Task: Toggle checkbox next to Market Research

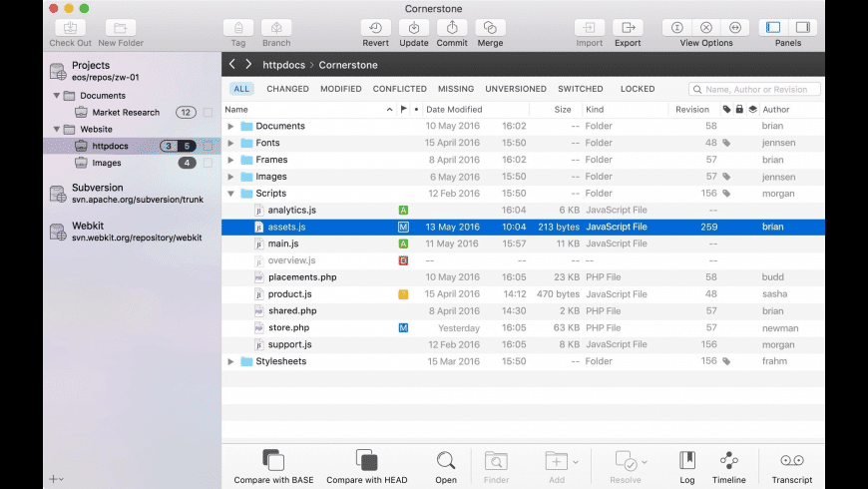Action: point(208,113)
